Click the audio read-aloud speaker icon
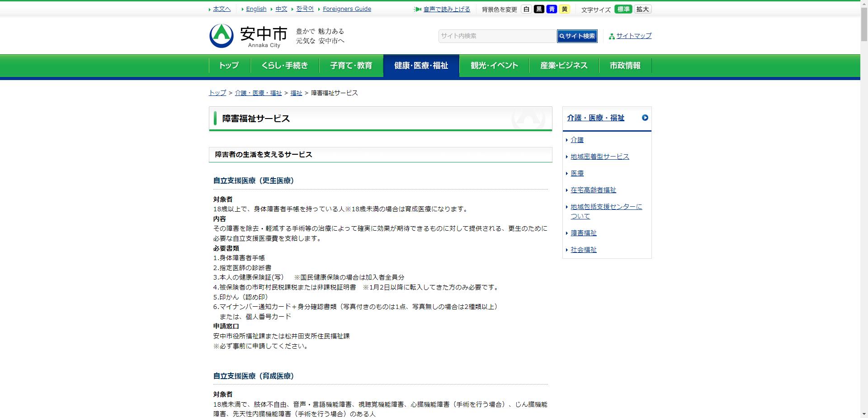The height and width of the screenshot is (418, 868). point(417,9)
